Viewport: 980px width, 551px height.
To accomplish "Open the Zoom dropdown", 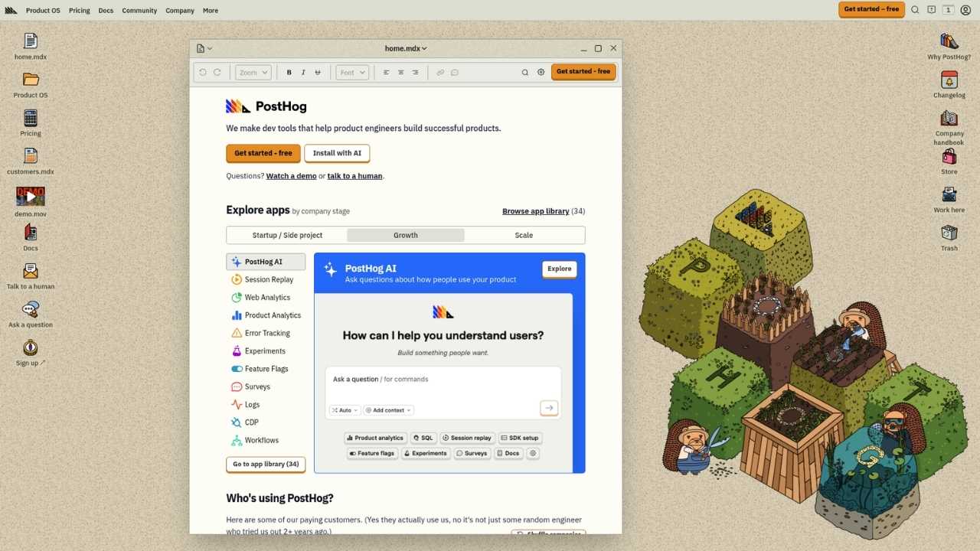I will click(253, 72).
